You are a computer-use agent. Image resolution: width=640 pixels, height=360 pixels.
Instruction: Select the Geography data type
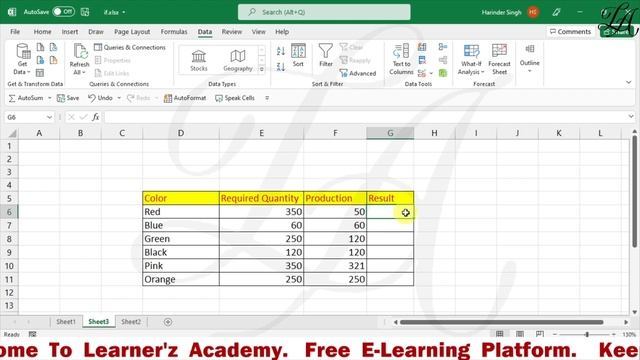coord(238,60)
